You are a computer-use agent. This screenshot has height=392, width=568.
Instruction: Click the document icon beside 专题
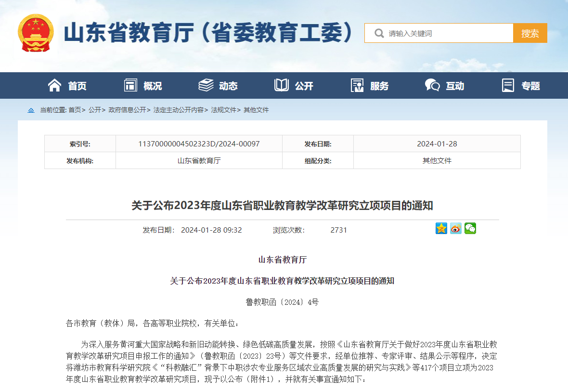508,86
